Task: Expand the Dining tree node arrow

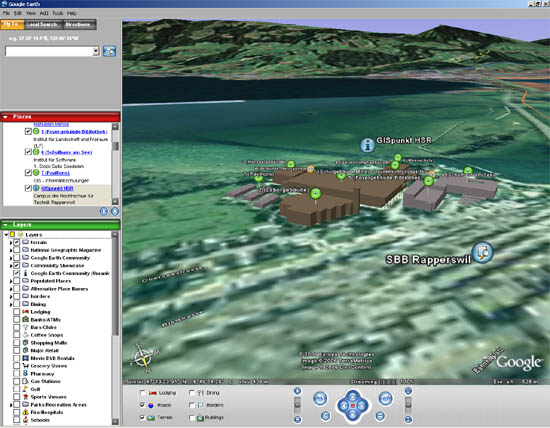Action: (11, 304)
